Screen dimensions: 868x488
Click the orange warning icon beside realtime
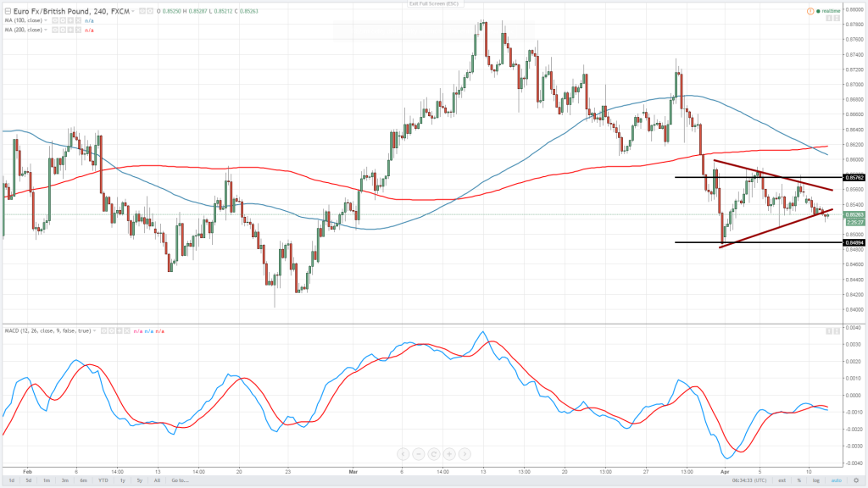pyautogui.click(x=810, y=11)
